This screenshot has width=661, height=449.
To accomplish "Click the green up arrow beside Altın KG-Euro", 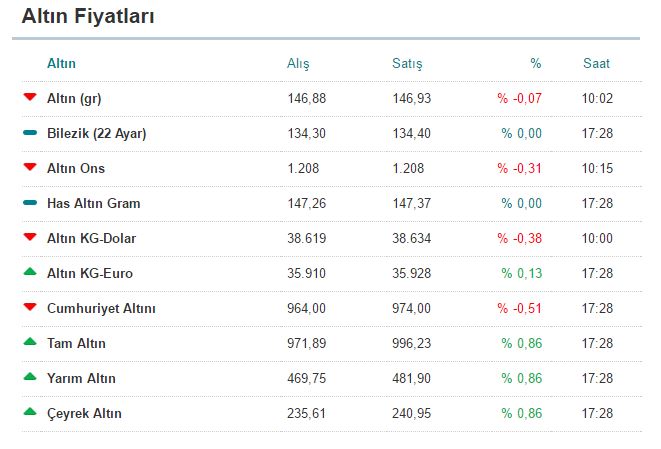I will [x=29, y=272].
